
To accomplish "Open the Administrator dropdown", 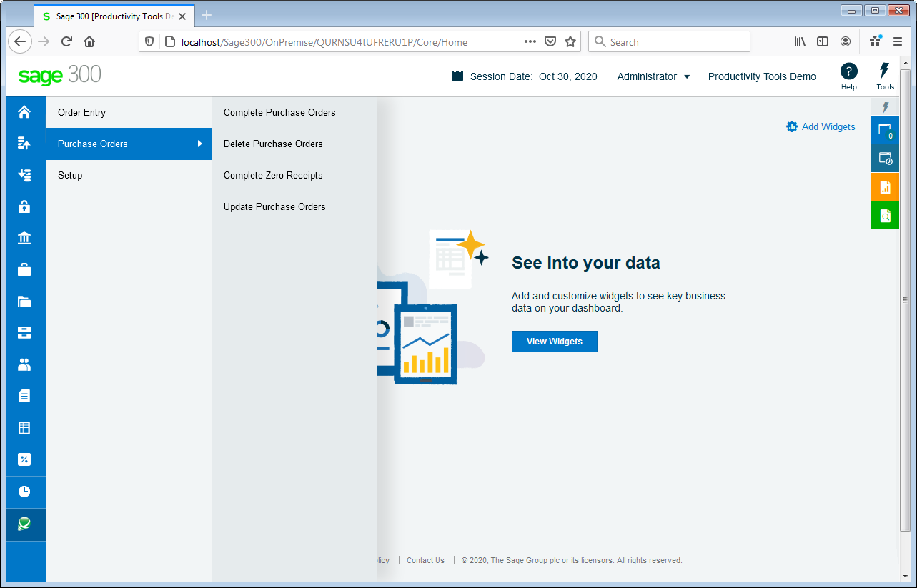I will (653, 76).
